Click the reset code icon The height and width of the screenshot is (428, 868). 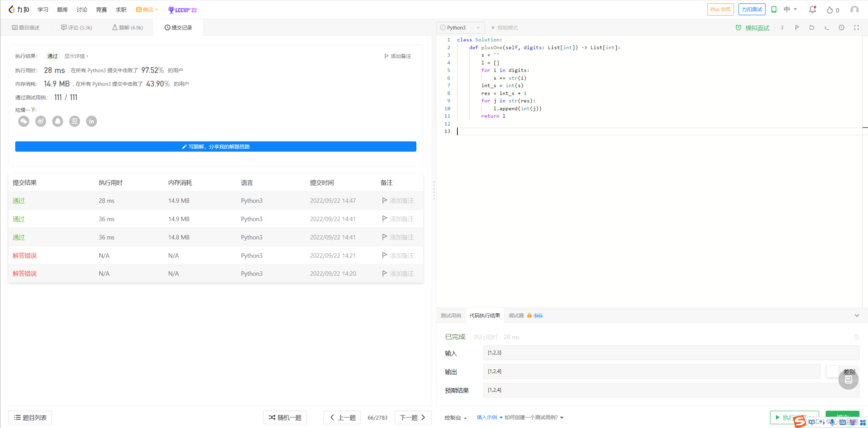click(x=811, y=27)
